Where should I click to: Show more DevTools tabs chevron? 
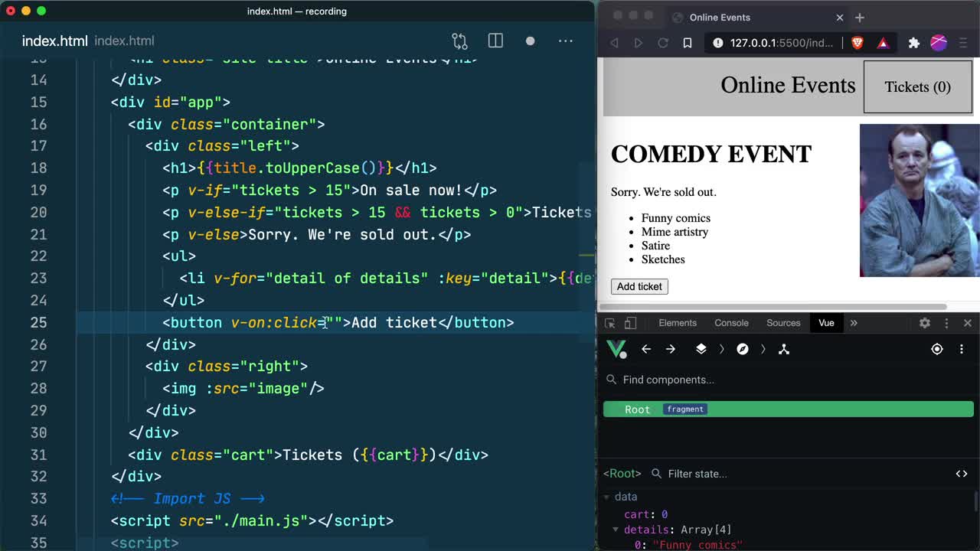point(854,323)
